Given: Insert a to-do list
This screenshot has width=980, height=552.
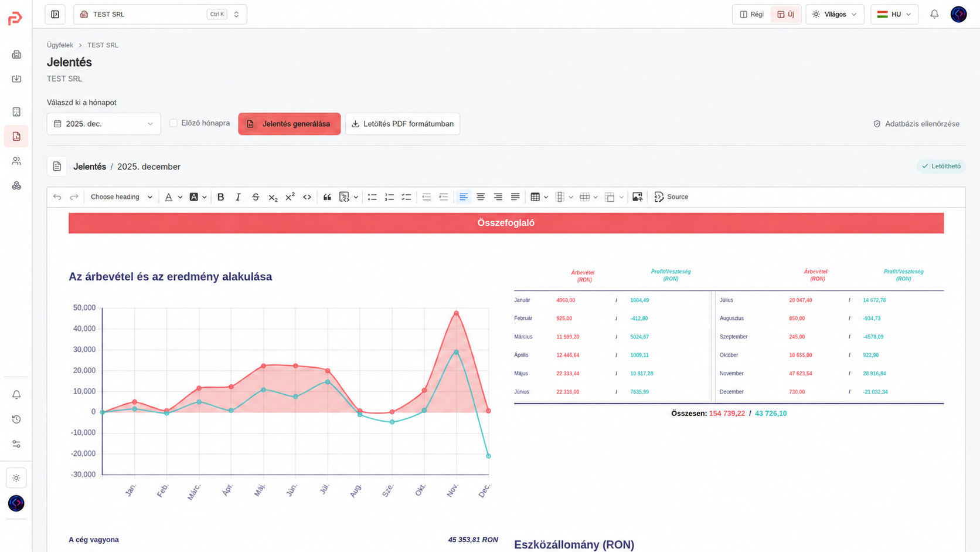Looking at the screenshot, I should coord(406,197).
